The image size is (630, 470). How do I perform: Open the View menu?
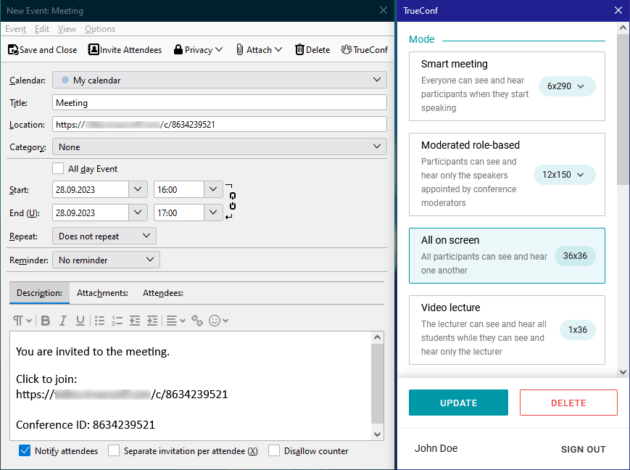coord(67,29)
